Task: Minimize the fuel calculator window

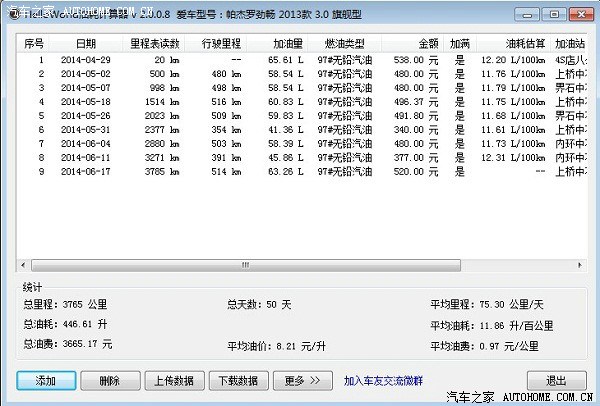Action: (528, 13)
